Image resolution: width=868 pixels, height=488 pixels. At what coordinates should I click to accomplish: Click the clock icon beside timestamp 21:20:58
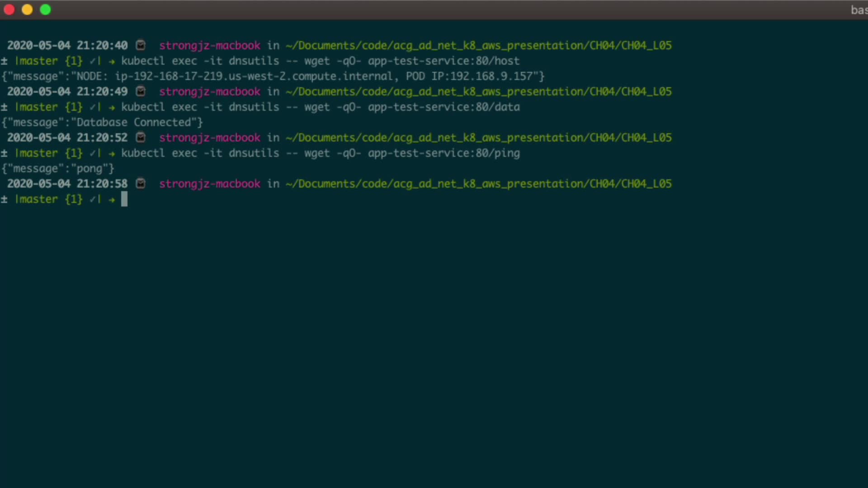click(141, 183)
